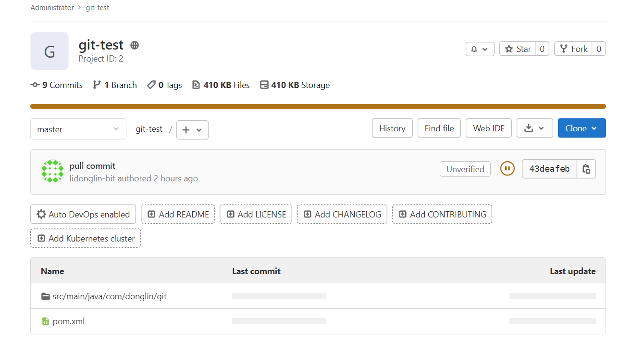Click the Project ID: 2 text
The height and width of the screenshot is (356, 644).
point(101,59)
